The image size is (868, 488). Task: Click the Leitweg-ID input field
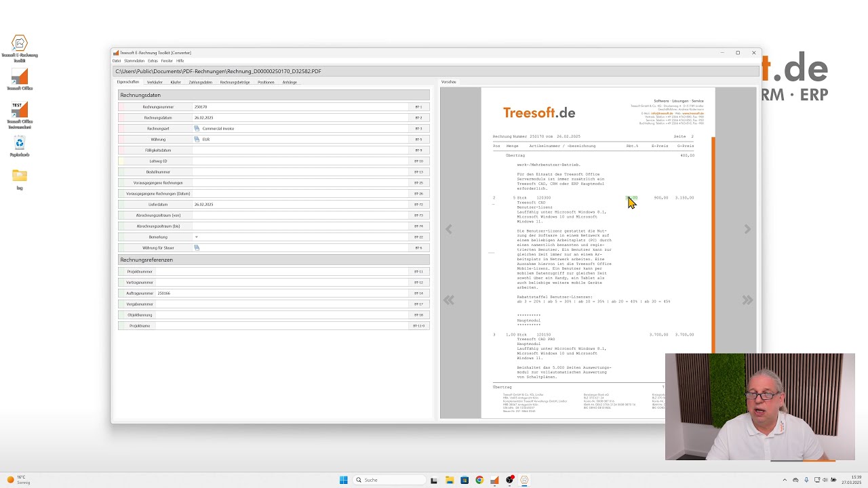tap(301, 161)
